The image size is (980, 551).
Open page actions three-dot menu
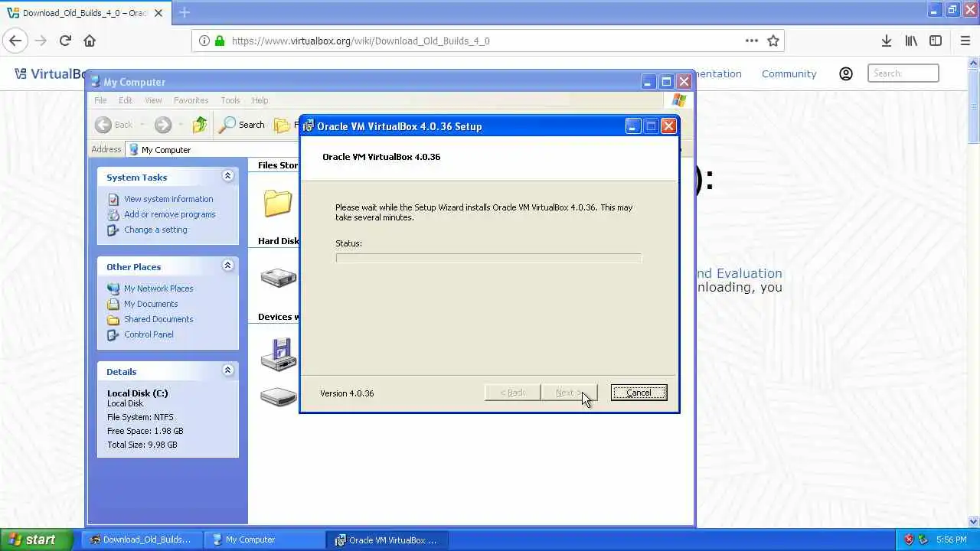click(x=752, y=41)
